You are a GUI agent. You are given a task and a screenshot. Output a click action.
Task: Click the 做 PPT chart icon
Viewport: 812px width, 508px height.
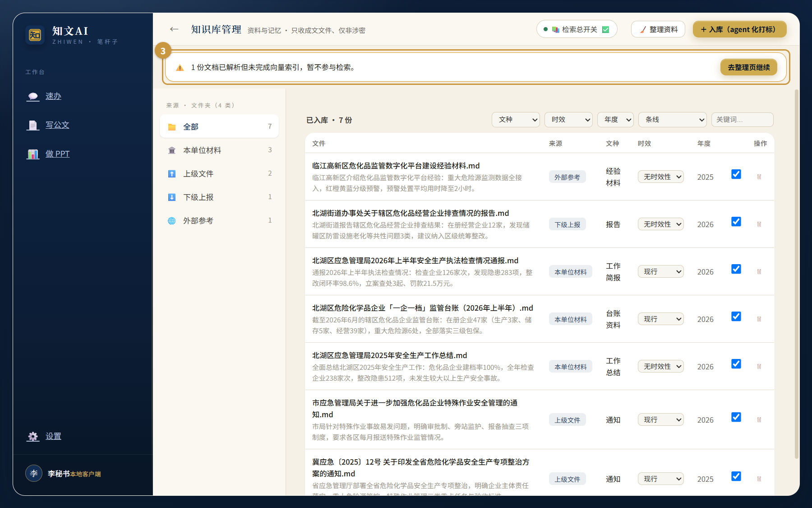pos(33,154)
